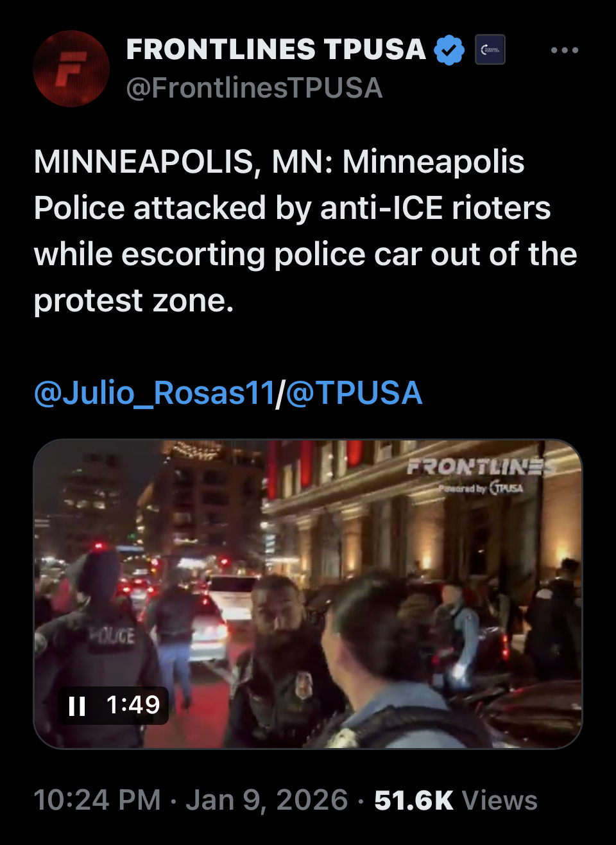Image resolution: width=616 pixels, height=845 pixels.
Task: Pause the video with the pause button
Action: [x=77, y=706]
